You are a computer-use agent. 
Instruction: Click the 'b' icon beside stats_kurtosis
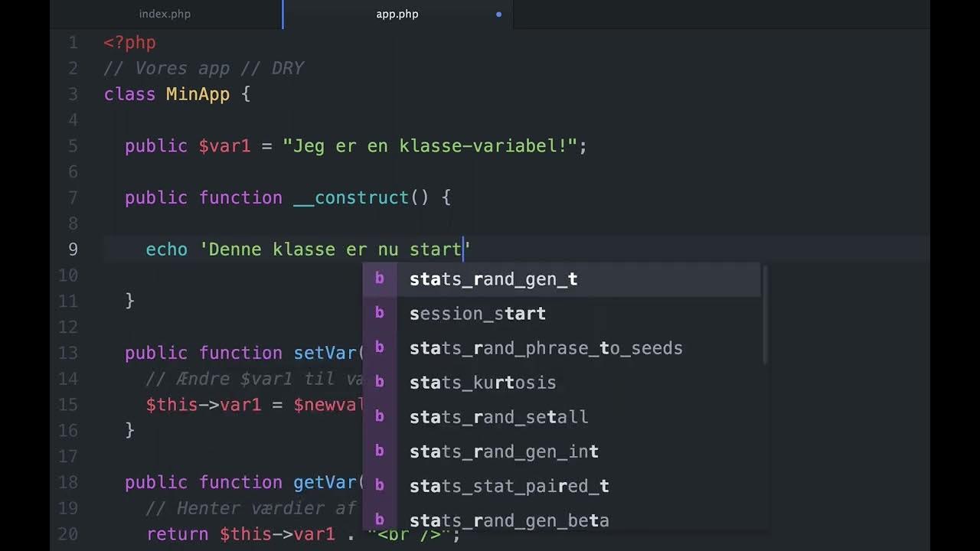(381, 382)
